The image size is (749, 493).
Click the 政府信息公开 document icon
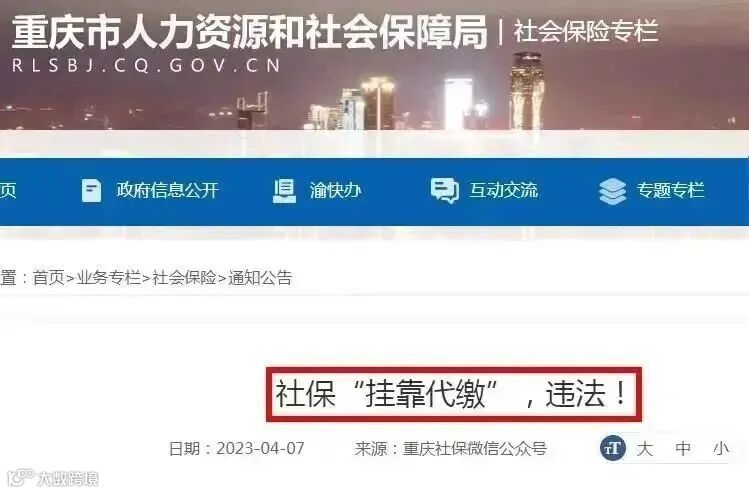pyautogui.click(x=91, y=191)
